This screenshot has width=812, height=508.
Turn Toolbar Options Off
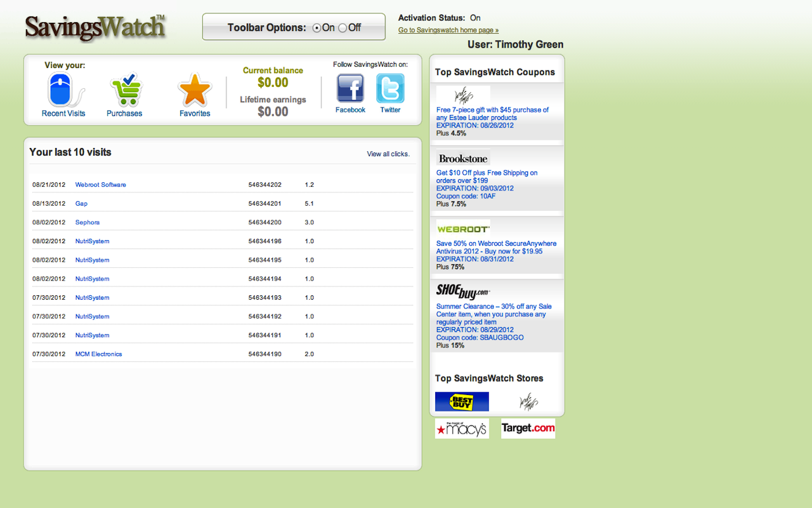click(343, 28)
